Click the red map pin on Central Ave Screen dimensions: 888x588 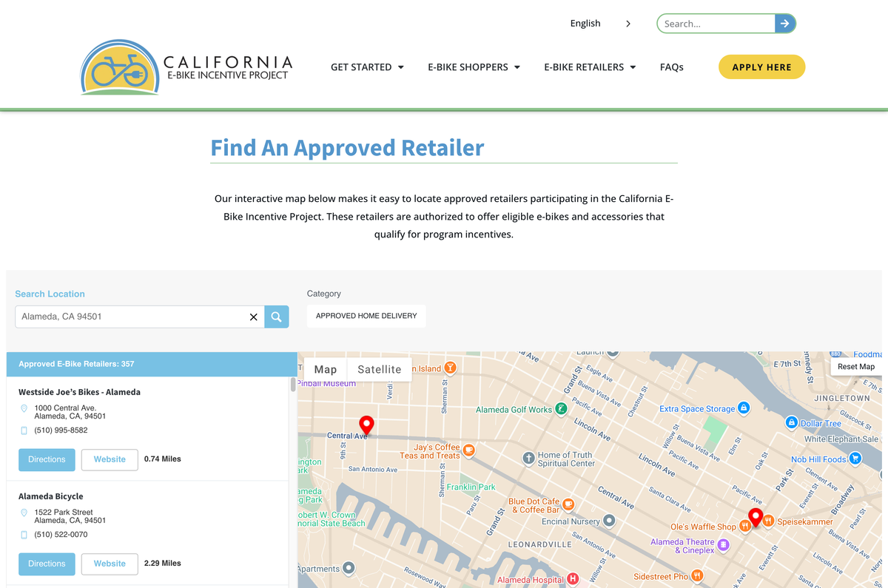pyautogui.click(x=366, y=425)
